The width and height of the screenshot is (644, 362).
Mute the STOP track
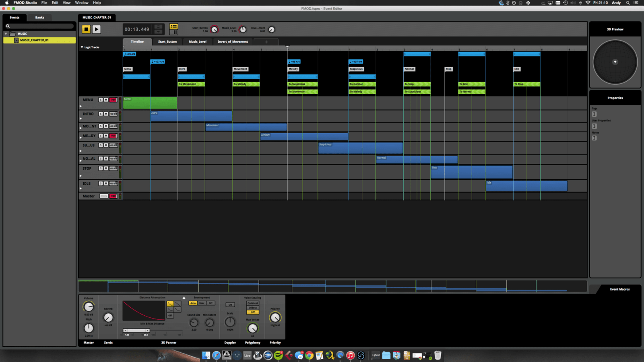[106, 169]
